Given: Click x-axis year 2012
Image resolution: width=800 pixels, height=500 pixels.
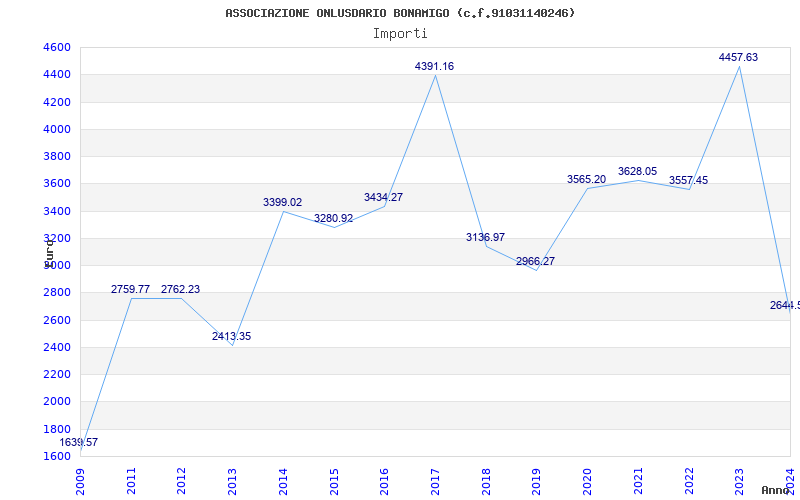Looking at the screenshot, I should (182, 482).
